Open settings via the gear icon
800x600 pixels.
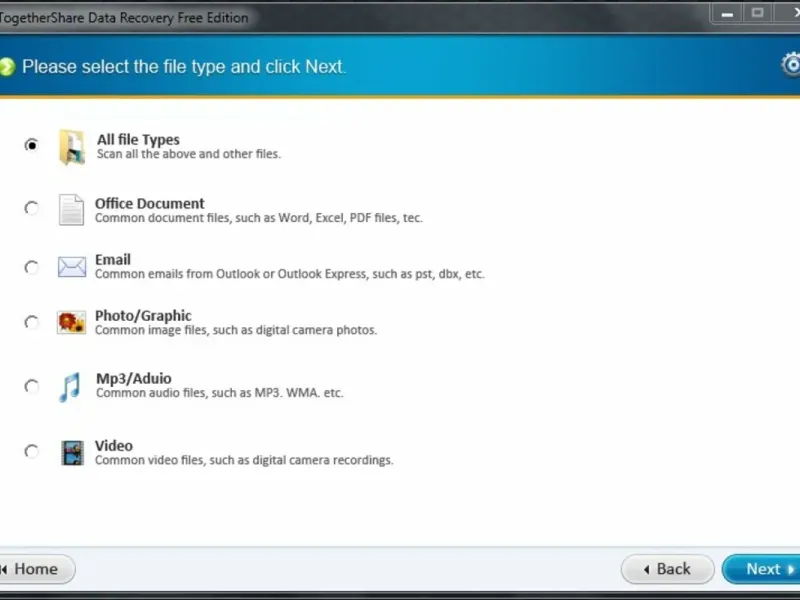(x=791, y=65)
